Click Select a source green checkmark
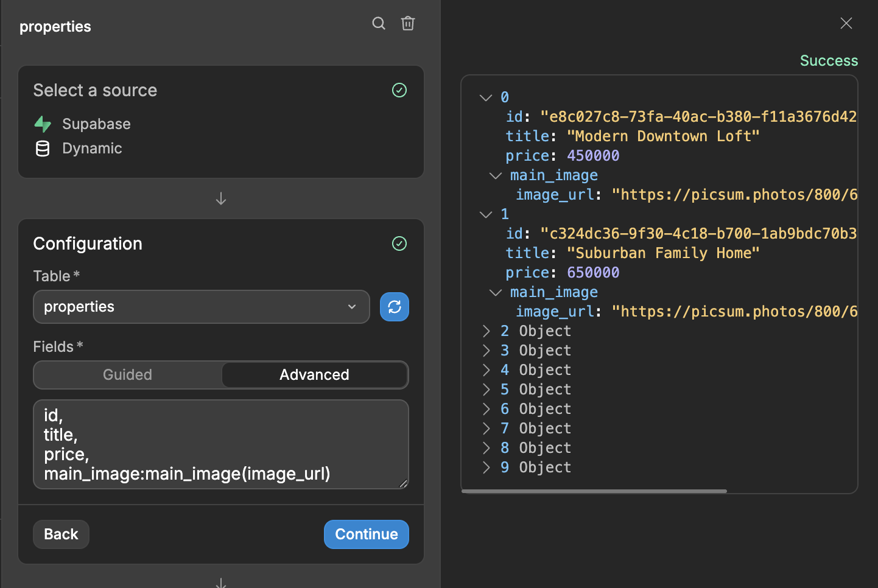This screenshot has width=878, height=588. (x=399, y=91)
